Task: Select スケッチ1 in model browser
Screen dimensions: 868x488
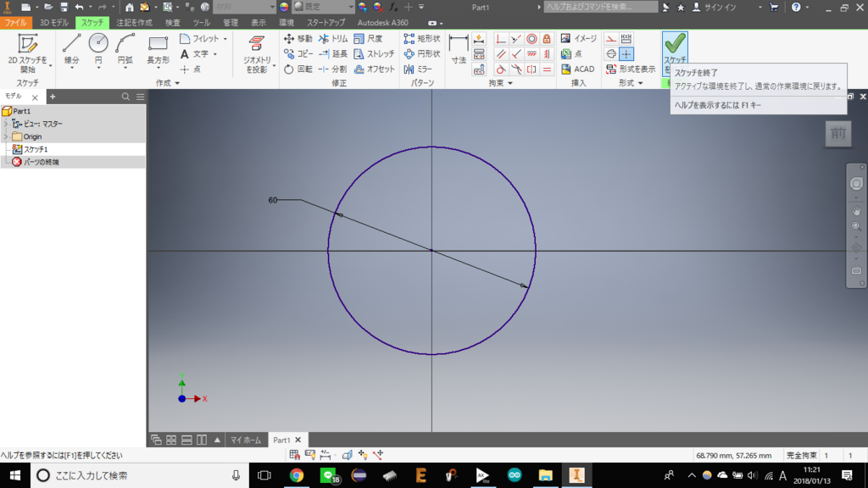Action: [x=36, y=149]
